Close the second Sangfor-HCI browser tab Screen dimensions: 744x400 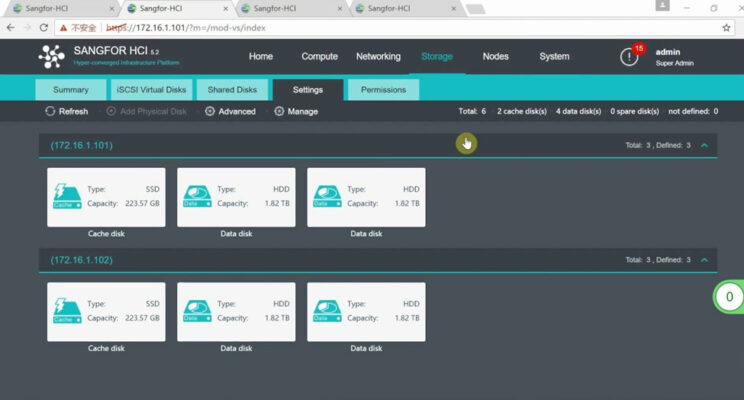pos(225,9)
